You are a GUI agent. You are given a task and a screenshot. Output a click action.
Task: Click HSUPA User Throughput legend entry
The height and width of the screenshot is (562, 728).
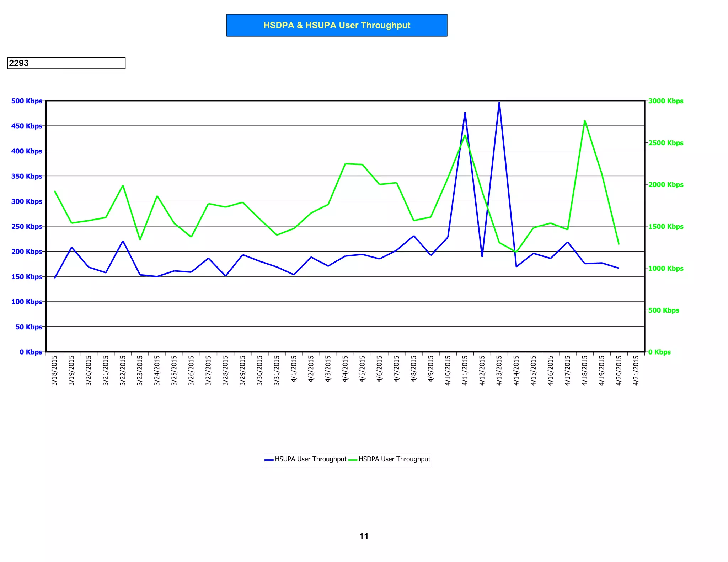(x=310, y=459)
